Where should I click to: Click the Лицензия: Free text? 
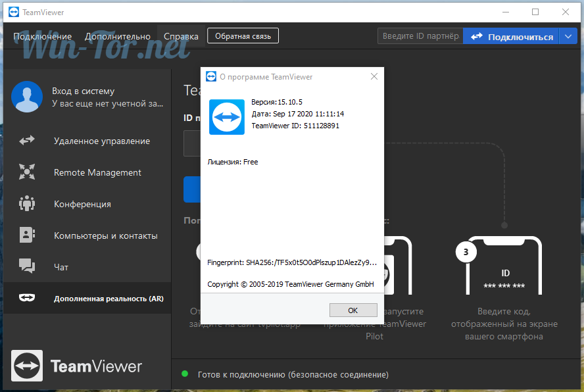pos(233,162)
